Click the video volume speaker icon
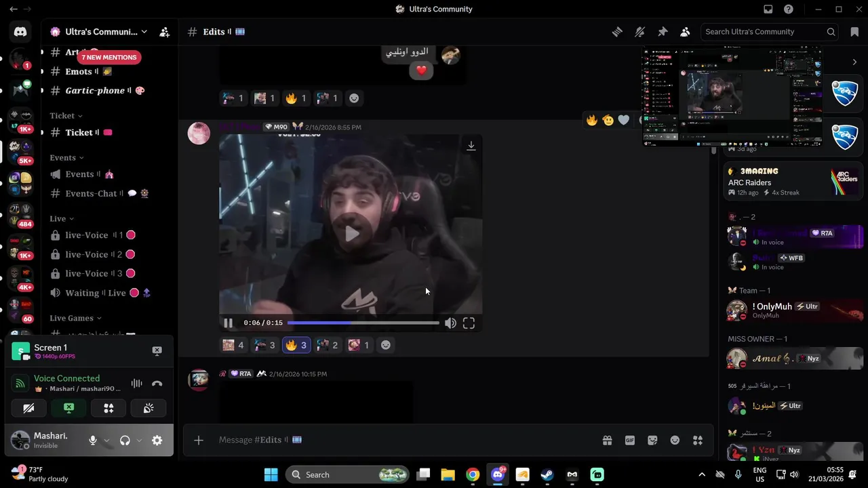Viewport: 868px width, 488px height. (x=450, y=323)
